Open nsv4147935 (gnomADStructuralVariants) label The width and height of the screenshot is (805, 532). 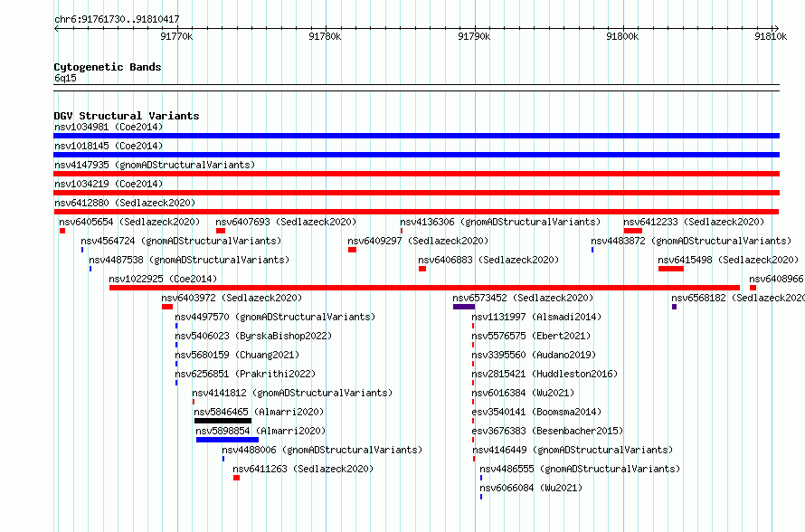tap(155, 165)
